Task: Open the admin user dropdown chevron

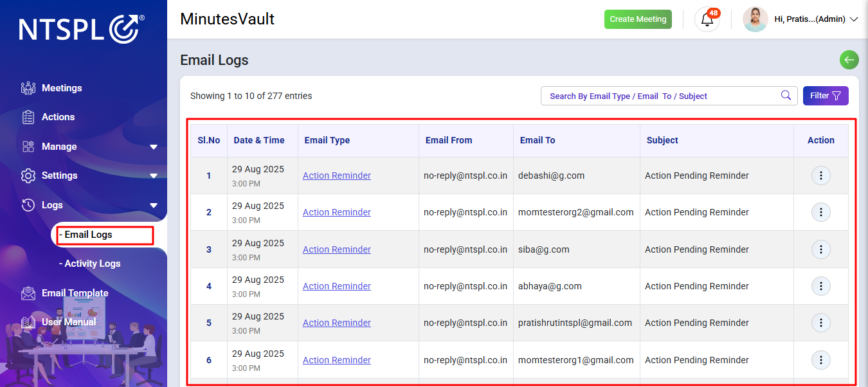Action: 854,19
